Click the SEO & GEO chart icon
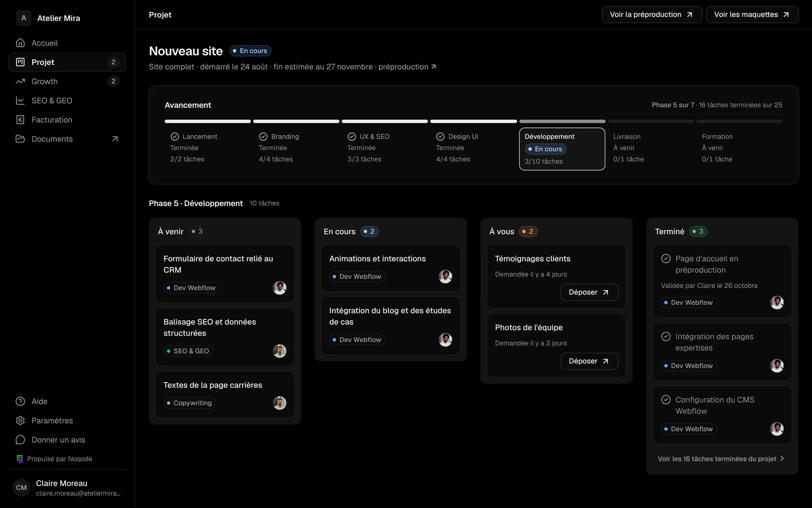This screenshot has height=508, width=812. (x=21, y=100)
